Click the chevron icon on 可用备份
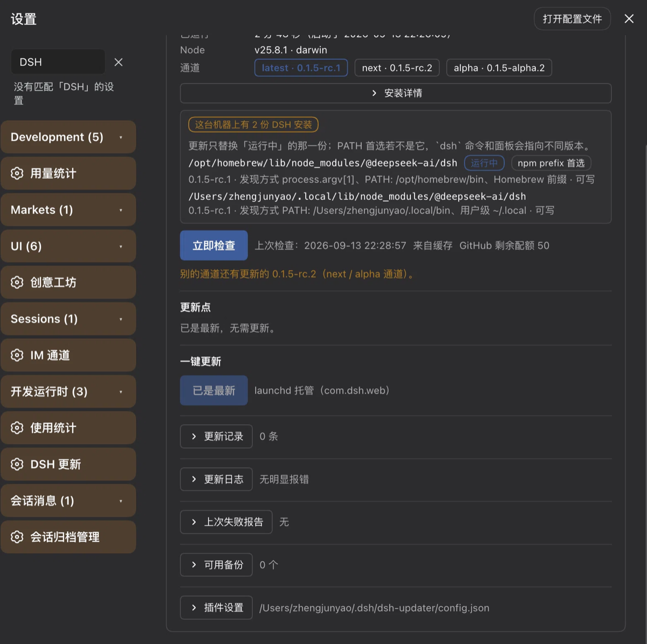The width and height of the screenshot is (647, 644). (194, 565)
